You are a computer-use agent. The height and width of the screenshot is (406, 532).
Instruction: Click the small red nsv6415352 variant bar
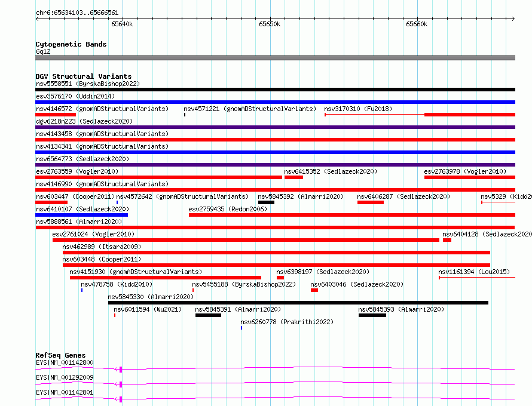coord(294,177)
